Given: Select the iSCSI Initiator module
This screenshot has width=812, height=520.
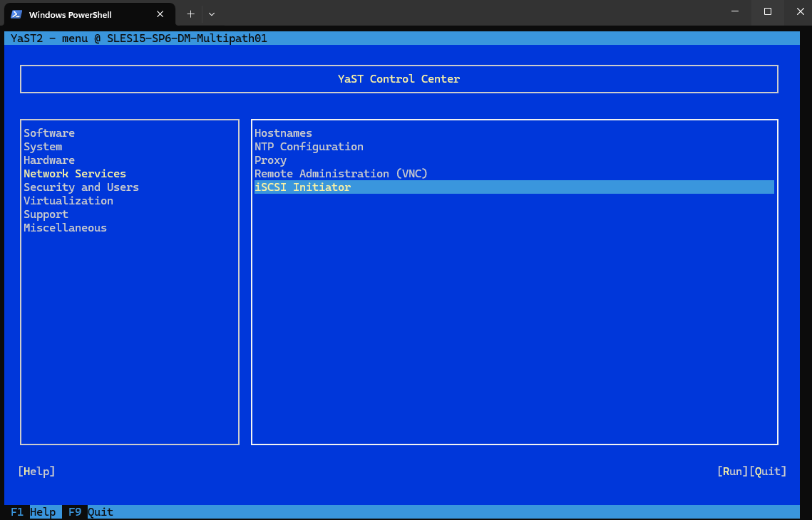Looking at the screenshot, I should [x=514, y=187].
